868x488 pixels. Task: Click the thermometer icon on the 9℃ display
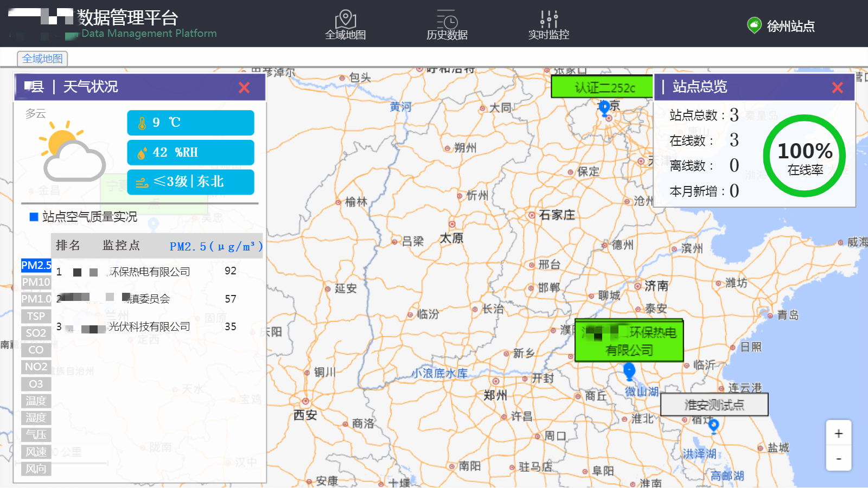point(143,123)
